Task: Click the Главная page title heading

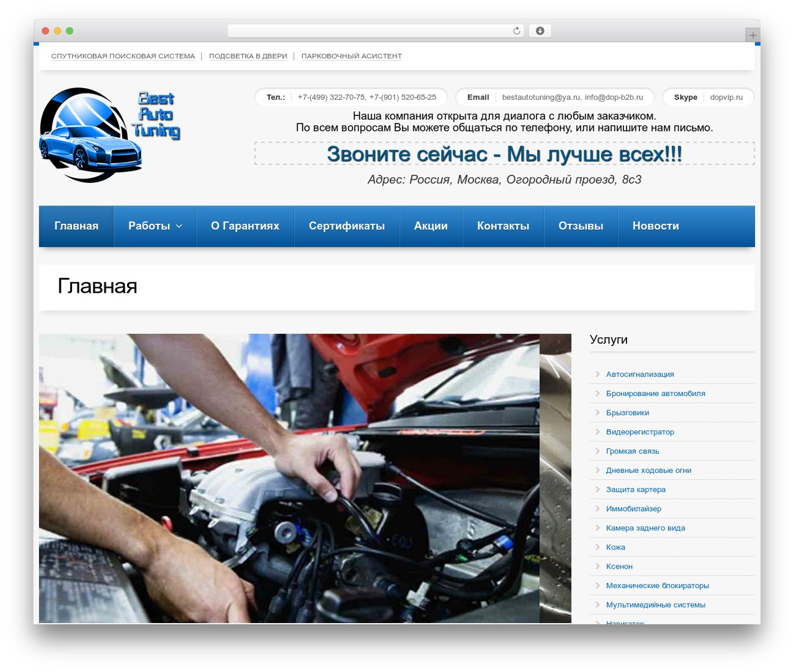Action: point(97,286)
